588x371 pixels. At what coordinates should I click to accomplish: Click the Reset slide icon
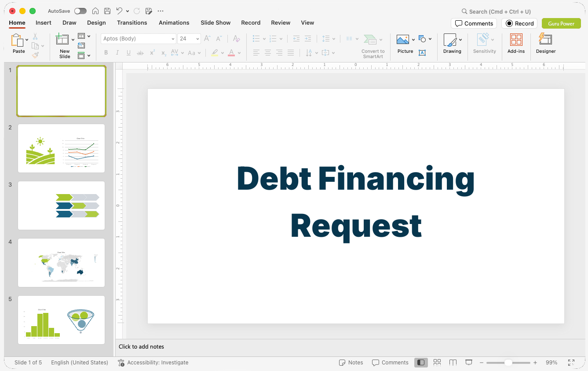click(x=81, y=45)
